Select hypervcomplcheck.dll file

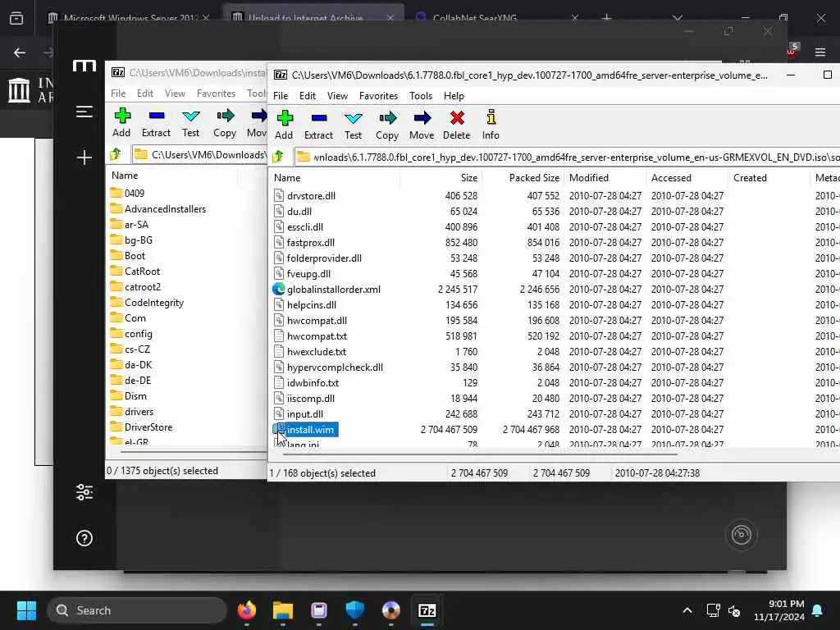335,367
